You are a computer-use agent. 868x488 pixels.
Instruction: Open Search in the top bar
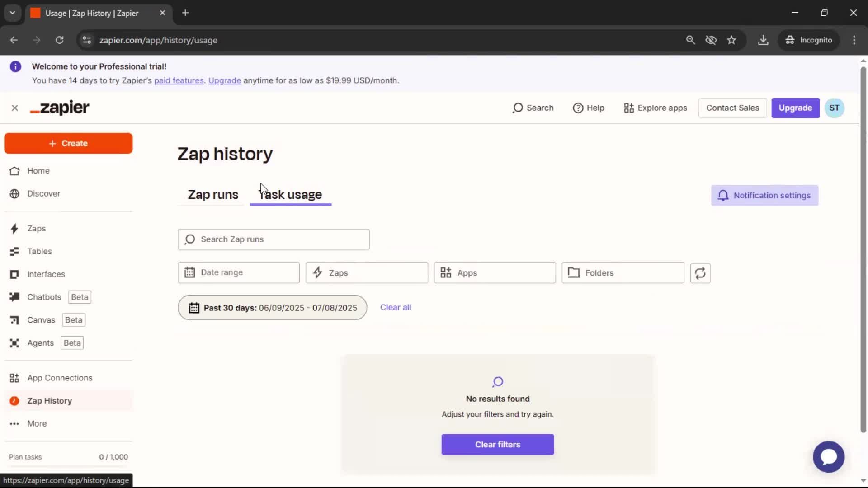pyautogui.click(x=533, y=108)
